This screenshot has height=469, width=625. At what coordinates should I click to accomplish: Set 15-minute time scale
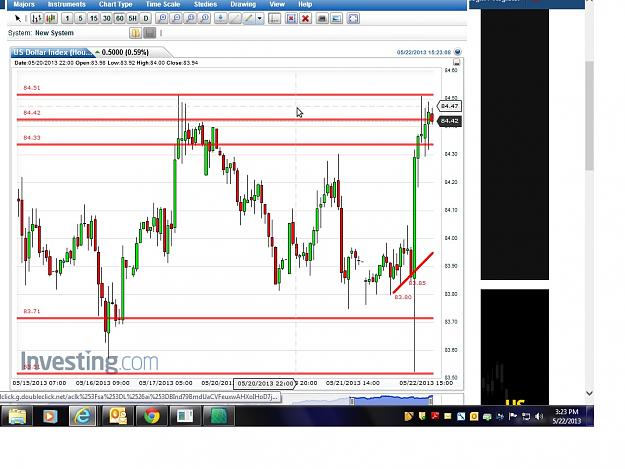[94, 18]
